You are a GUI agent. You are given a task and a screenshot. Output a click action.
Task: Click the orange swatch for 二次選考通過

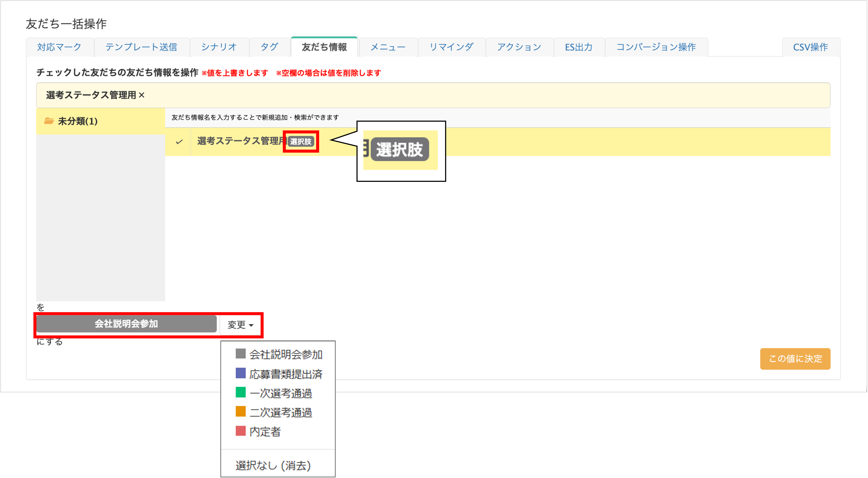[241, 412]
